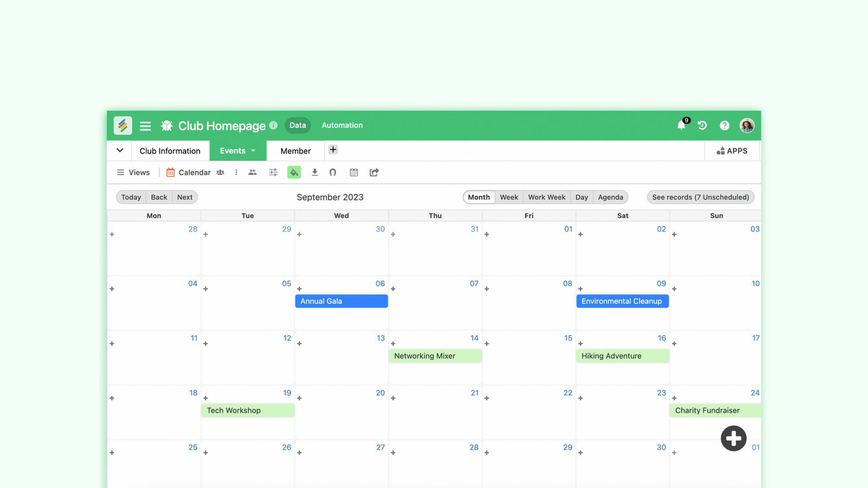Screen dimensions: 868x488
Task: Open See records (7 Unscheduled)
Action: pyautogui.click(x=700, y=197)
